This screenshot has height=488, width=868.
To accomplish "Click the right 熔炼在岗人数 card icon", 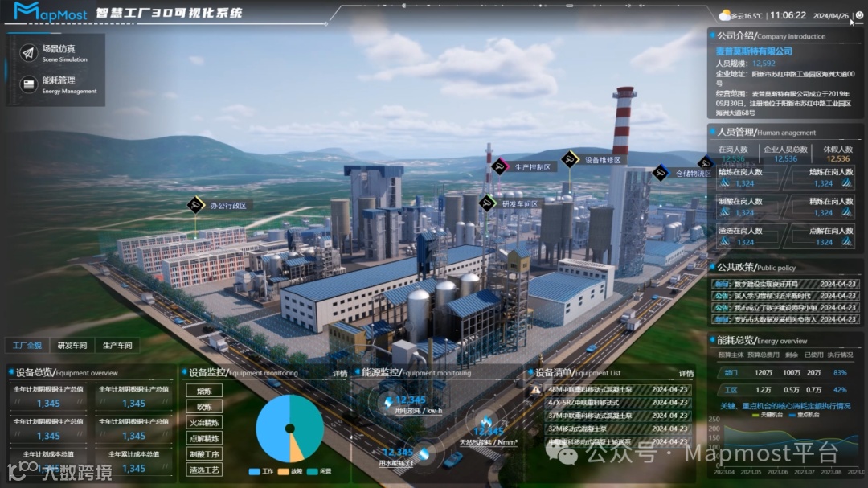I will point(846,182).
